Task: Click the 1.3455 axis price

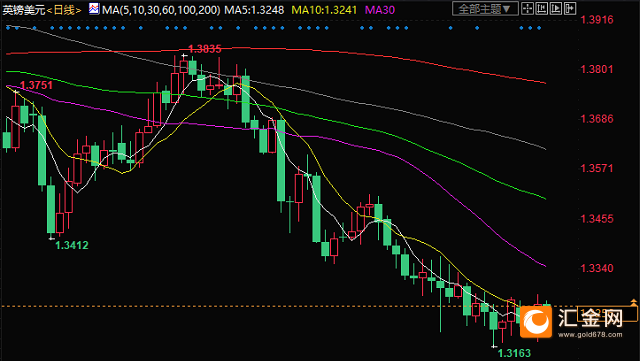Action: tap(597, 218)
